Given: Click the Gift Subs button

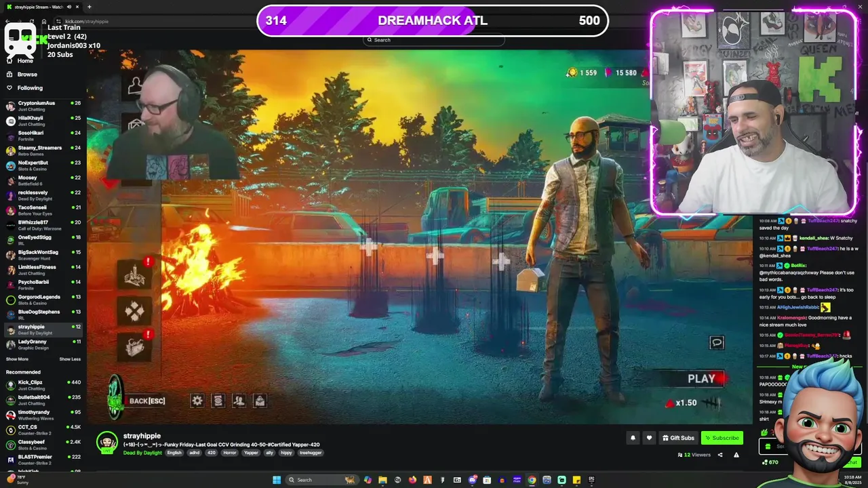Looking at the screenshot, I should (x=678, y=438).
